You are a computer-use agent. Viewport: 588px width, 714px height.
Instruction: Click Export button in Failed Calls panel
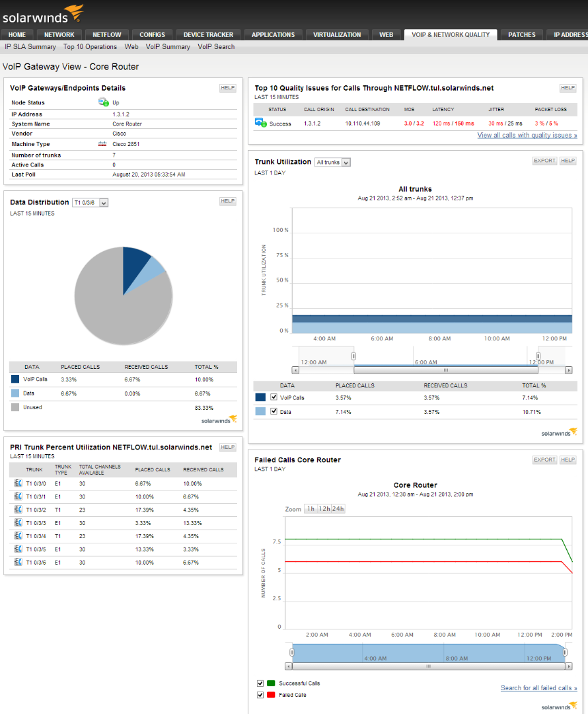[544, 459]
